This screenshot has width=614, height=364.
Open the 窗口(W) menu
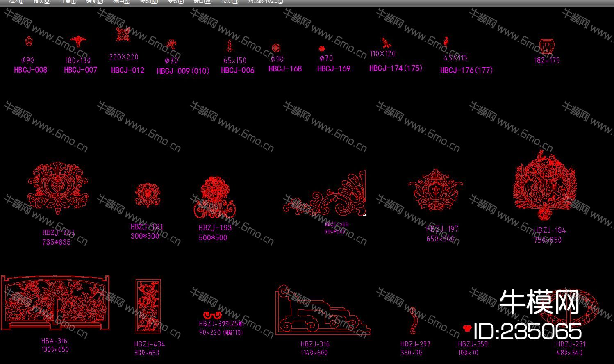[x=203, y=2]
